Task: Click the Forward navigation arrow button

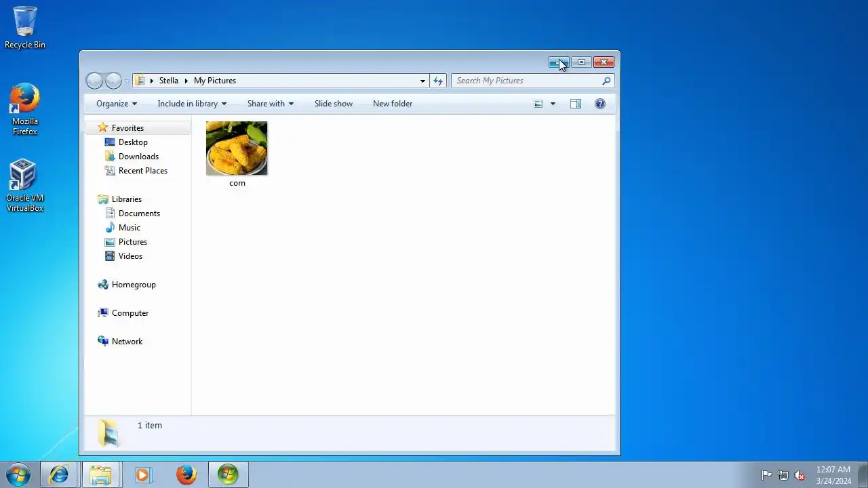Action: point(113,81)
